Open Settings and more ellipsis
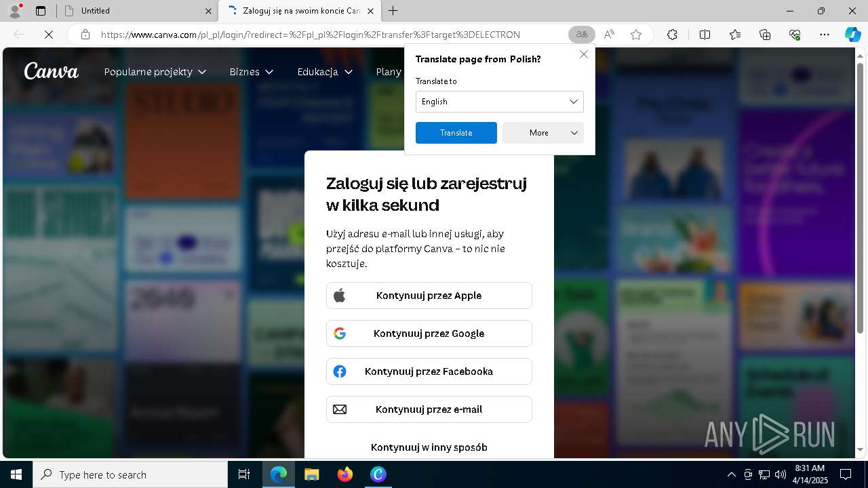Viewport: 868px width, 488px height. pyautogui.click(x=825, y=35)
